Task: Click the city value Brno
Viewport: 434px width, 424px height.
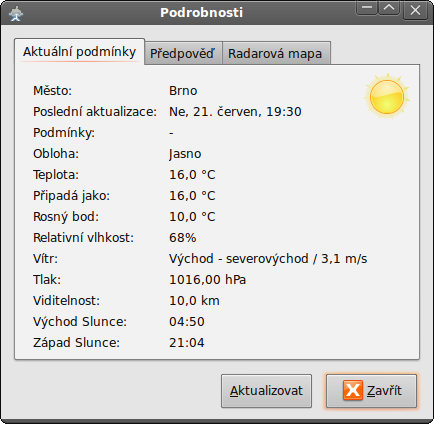Action: (183, 91)
